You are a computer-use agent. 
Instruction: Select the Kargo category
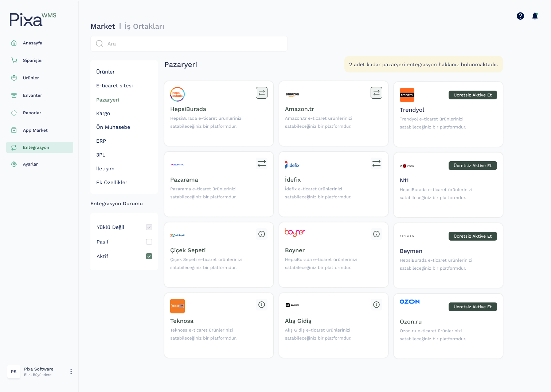coord(103,113)
